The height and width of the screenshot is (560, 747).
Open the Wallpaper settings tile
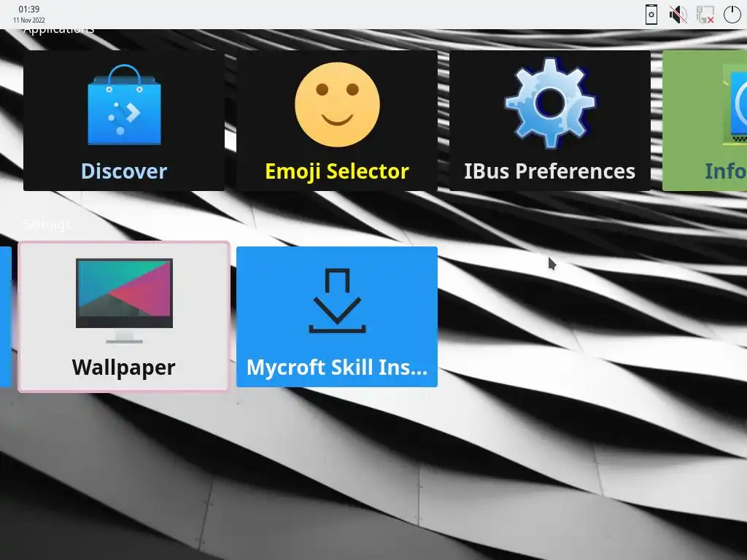[x=124, y=316]
